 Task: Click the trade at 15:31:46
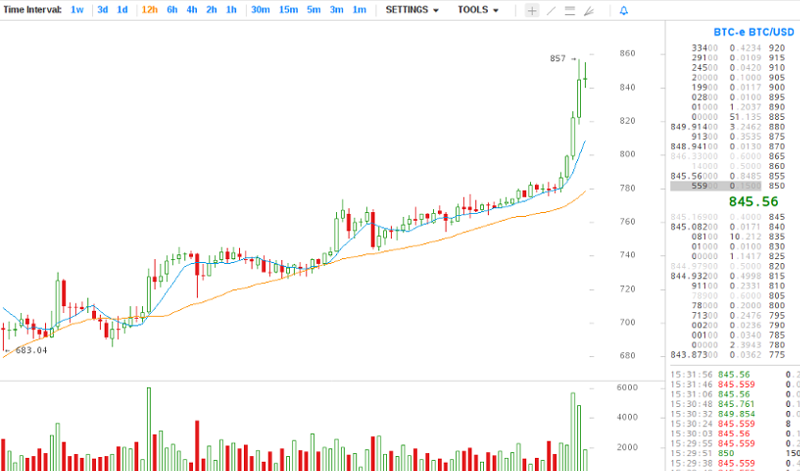pos(735,384)
